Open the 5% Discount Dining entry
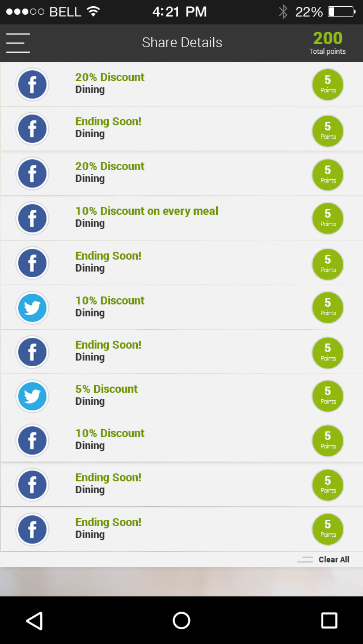Screen dimensions: 363x644 pos(181,396)
